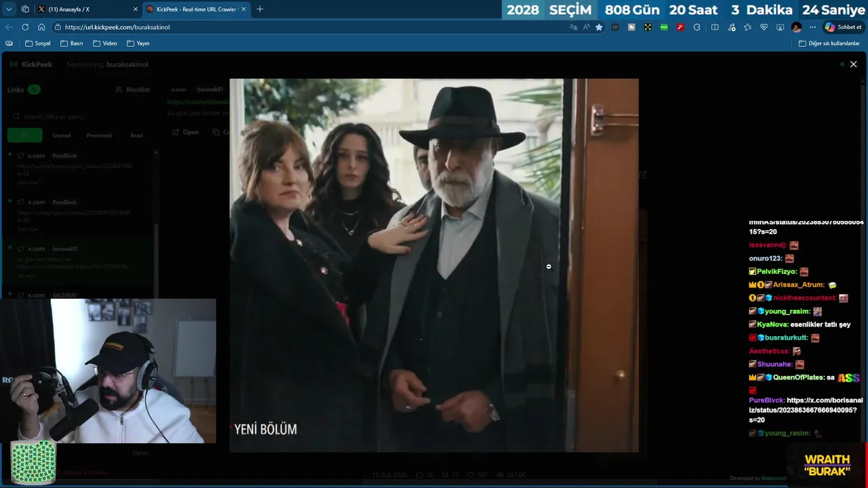Click username Arissax_Atrum in chat

point(799,285)
